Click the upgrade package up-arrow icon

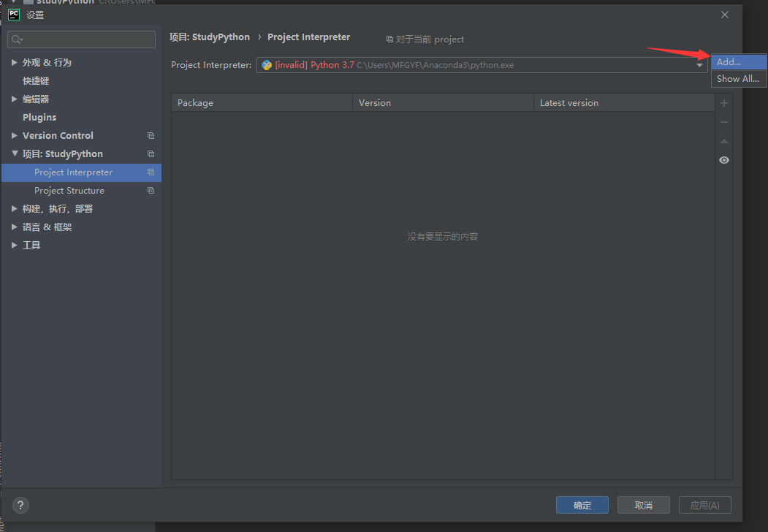(x=724, y=141)
